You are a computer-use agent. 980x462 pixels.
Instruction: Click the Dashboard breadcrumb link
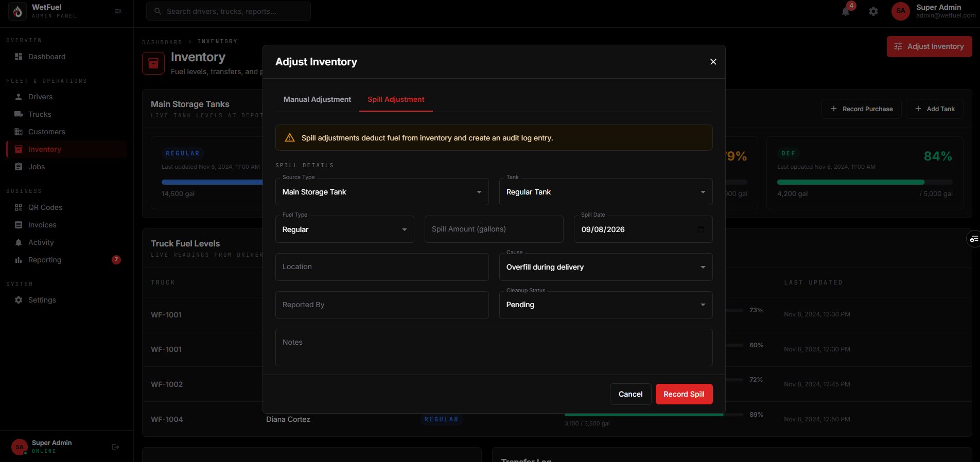pyautogui.click(x=162, y=42)
